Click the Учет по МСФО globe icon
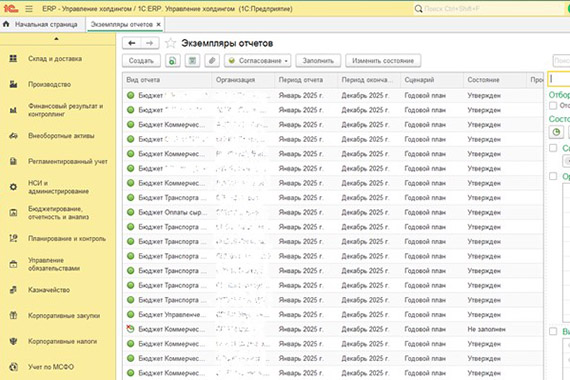 click(13, 367)
